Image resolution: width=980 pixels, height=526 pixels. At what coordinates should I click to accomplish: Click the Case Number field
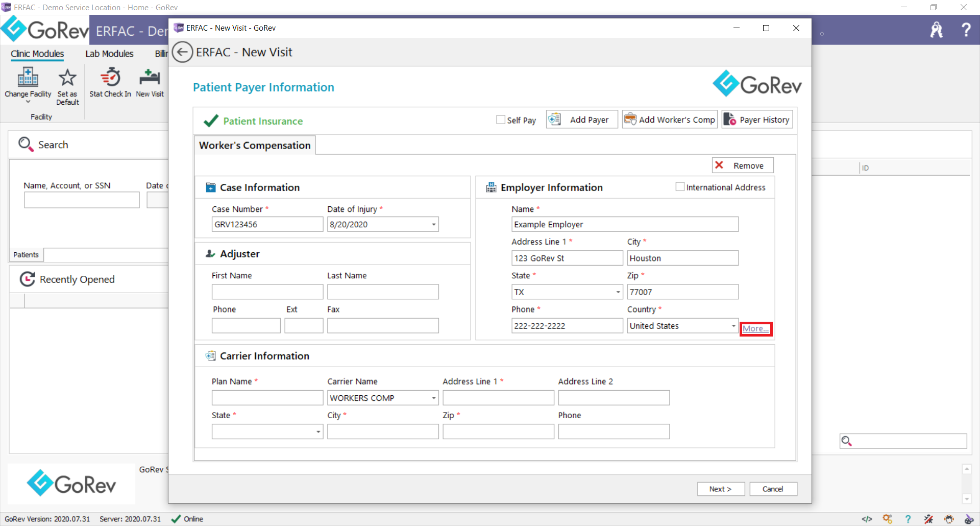pos(267,224)
